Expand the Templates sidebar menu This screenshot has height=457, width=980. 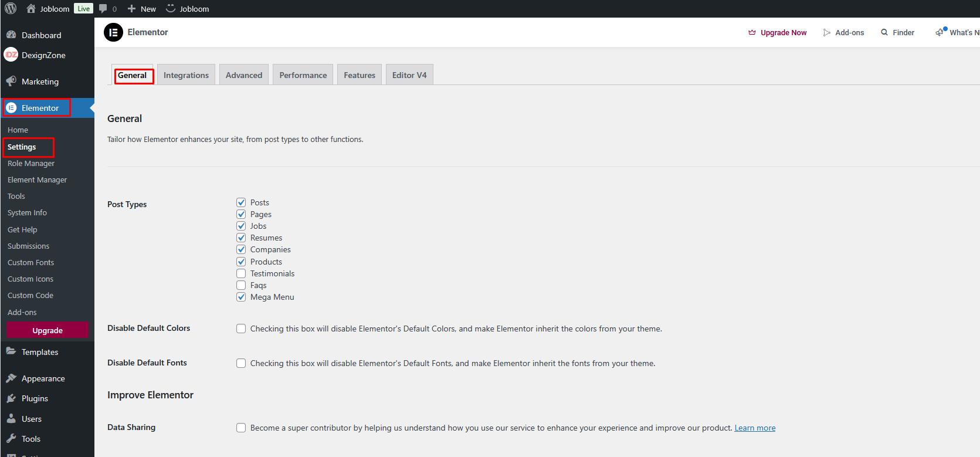pyautogui.click(x=39, y=352)
